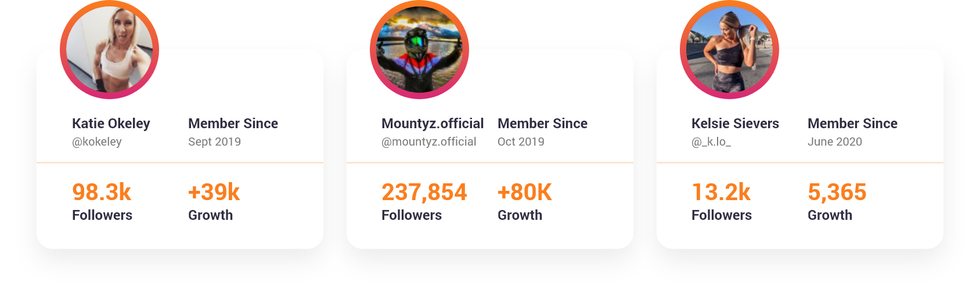Select the @_k.lo_ handle
Image resolution: width=980 pixels, height=297 pixels.
coord(711,142)
